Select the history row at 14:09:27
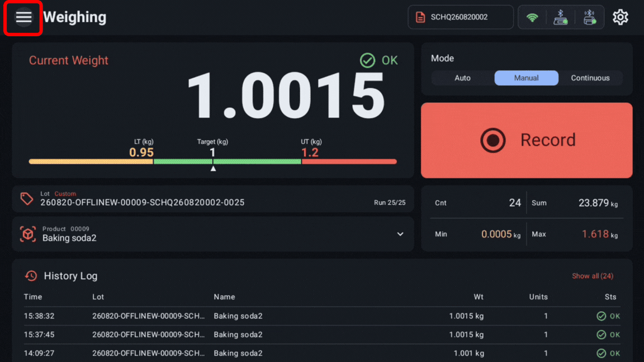The image size is (644, 362). (x=322, y=354)
